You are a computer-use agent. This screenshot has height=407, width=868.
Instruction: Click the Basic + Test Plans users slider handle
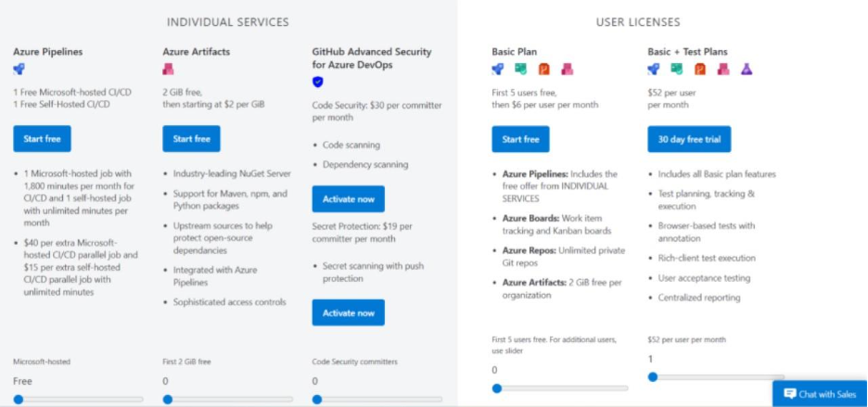tap(653, 377)
